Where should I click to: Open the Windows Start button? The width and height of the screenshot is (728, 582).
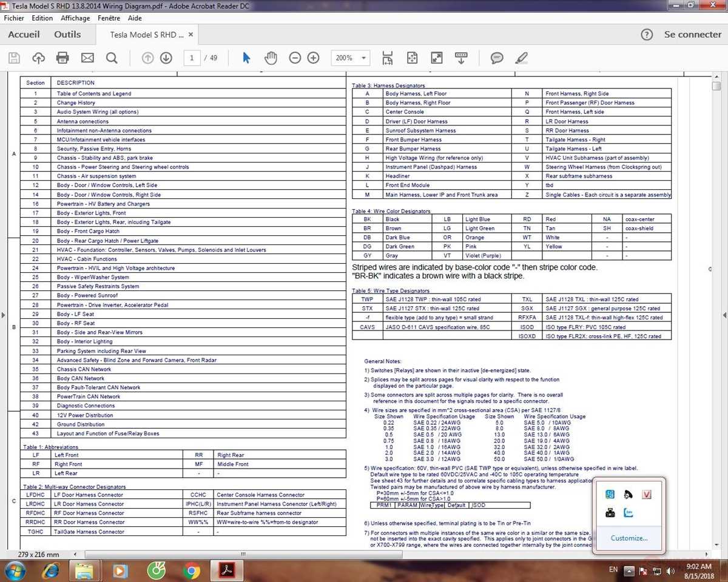pyautogui.click(x=15, y=570)
